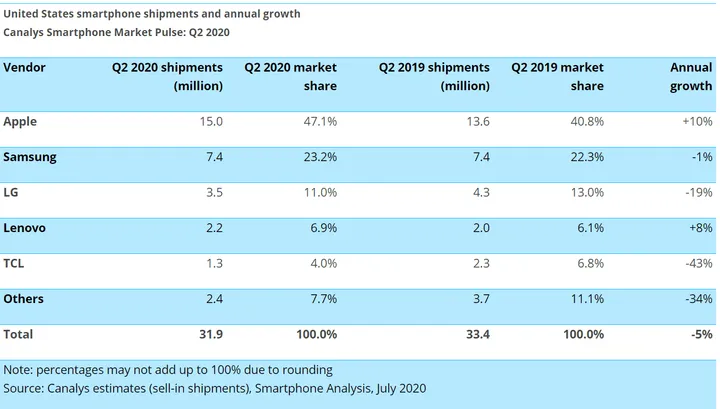Click the 31.9 total shipments value
Image resolution: width=720 pixels, height=409 pixels.
click(211, 334)
